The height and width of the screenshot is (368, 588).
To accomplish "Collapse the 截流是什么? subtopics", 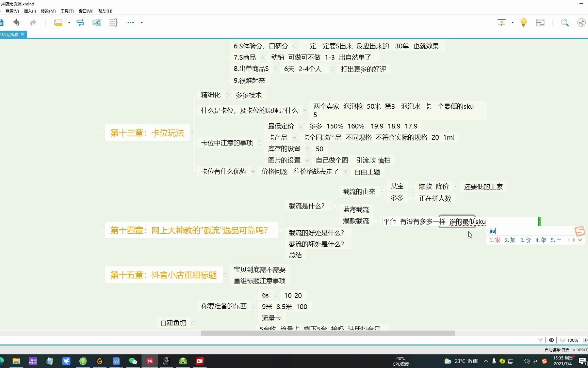I will (334, 206).
